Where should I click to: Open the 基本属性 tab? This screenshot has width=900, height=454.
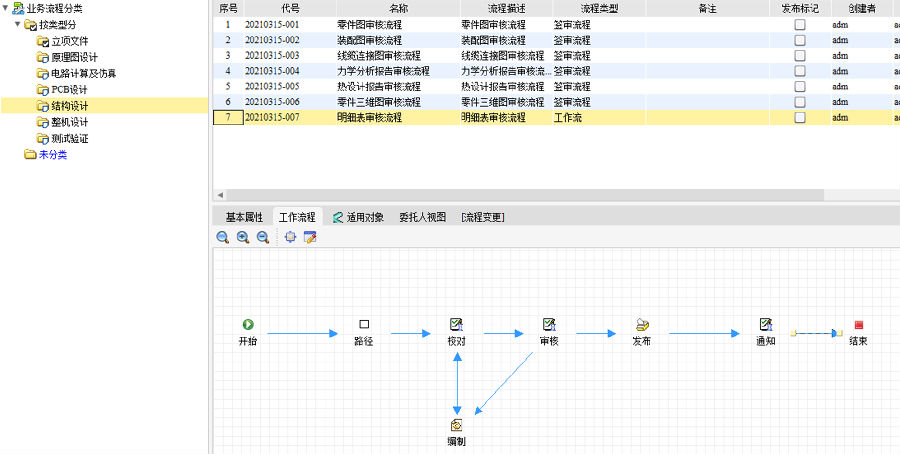[x=244, y=217]
